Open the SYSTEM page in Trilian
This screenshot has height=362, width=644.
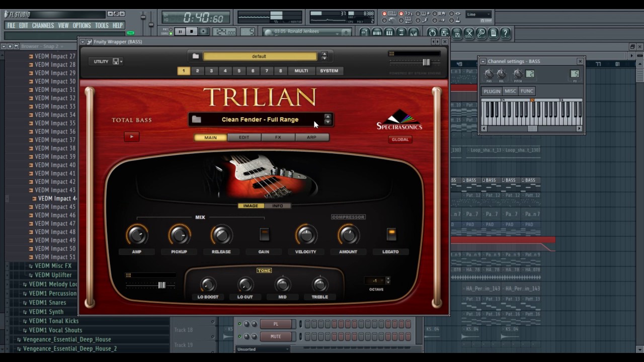click(x=329, y=71)
